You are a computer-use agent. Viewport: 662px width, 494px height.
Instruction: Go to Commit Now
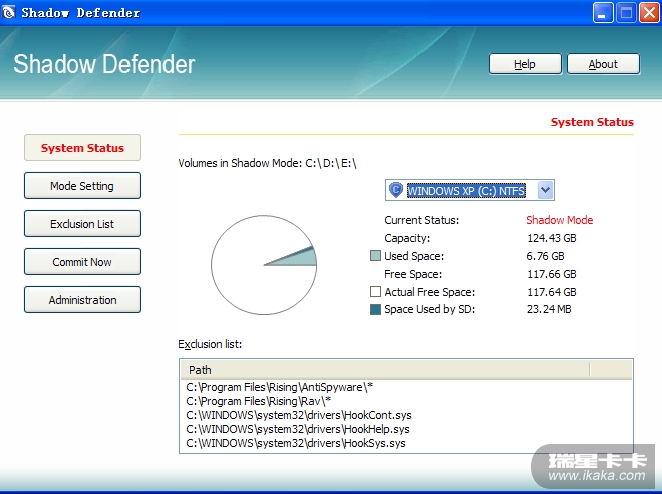tap(82, 262)
